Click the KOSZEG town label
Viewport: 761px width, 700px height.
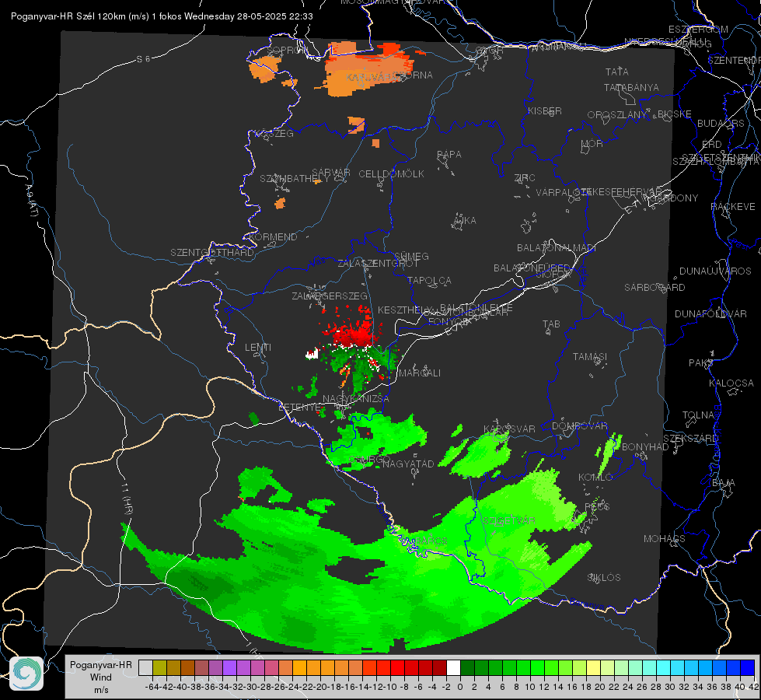[276, 133]
